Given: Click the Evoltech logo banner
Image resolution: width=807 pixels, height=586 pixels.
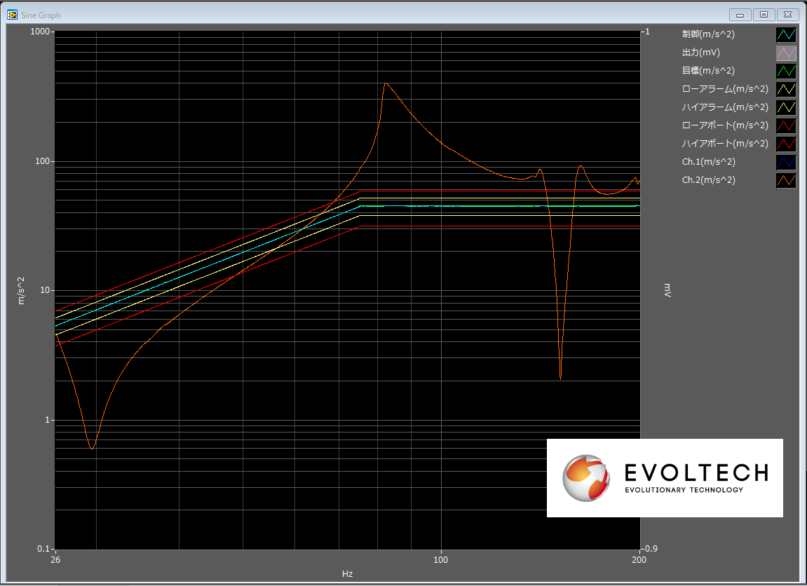Looking at the screenshot, I should 664,477.
